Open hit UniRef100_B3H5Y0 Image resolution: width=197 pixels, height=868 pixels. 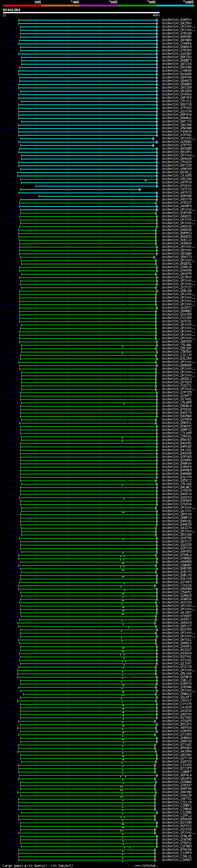tap(176, 20)
